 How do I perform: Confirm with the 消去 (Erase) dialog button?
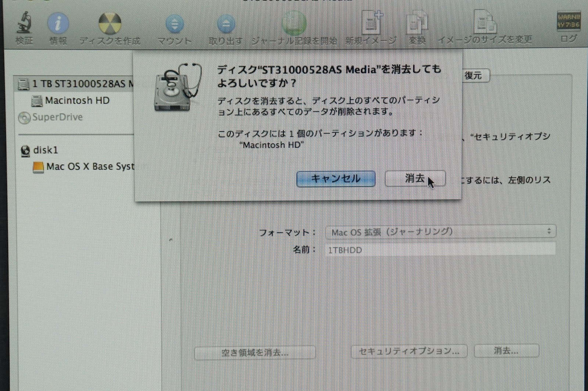click(415, 178)
